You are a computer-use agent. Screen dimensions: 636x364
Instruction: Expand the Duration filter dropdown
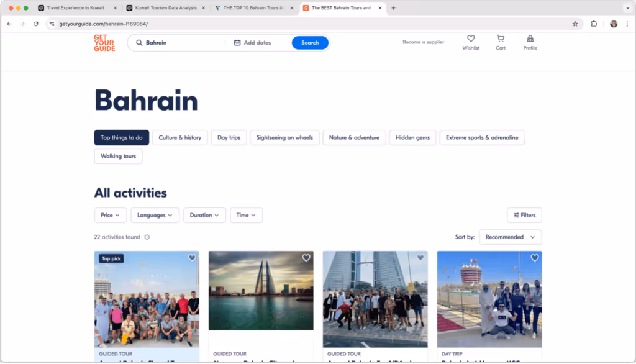204,215
